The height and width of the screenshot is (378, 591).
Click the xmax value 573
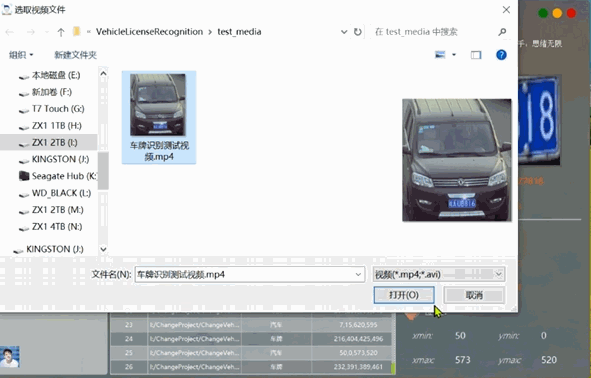click(x=462, y=360)
